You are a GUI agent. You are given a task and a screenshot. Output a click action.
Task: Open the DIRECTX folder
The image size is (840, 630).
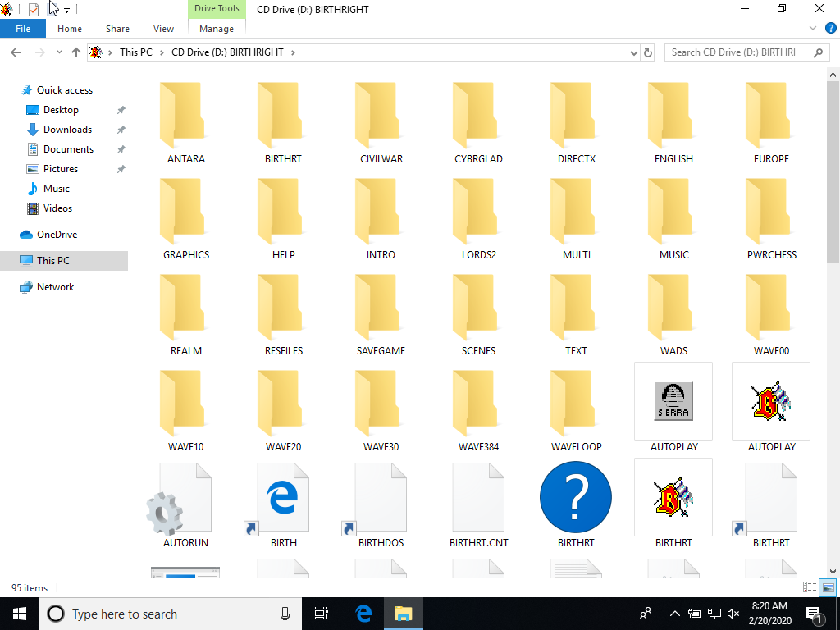(576, 123)
